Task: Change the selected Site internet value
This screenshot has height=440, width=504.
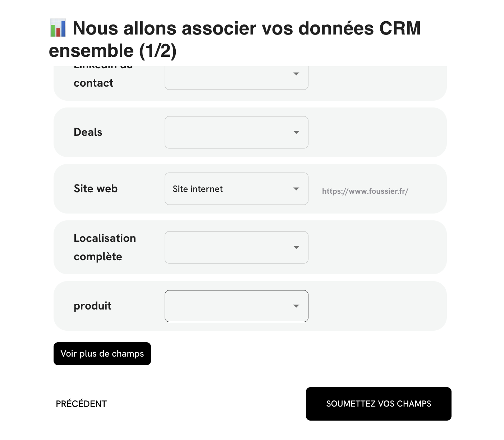Action: (x=230, y=189)
